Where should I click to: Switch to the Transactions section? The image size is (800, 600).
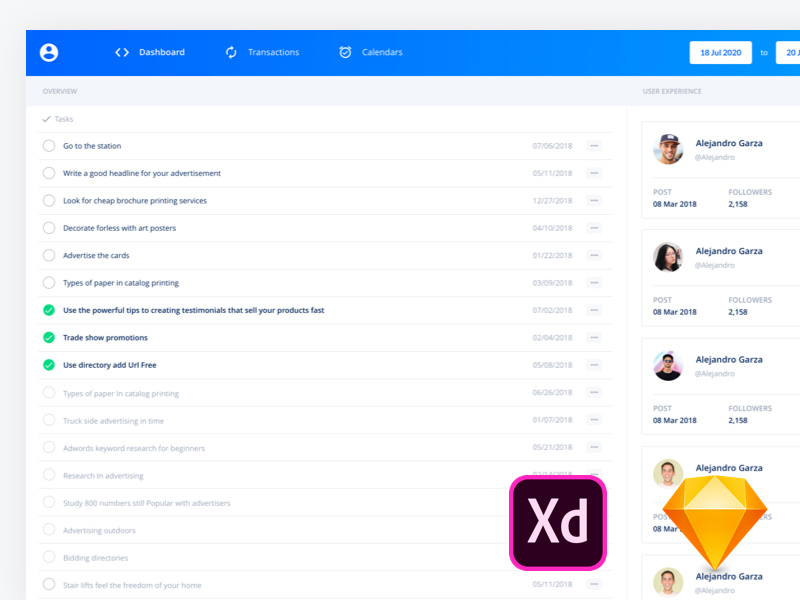click(x=273, y=52)
